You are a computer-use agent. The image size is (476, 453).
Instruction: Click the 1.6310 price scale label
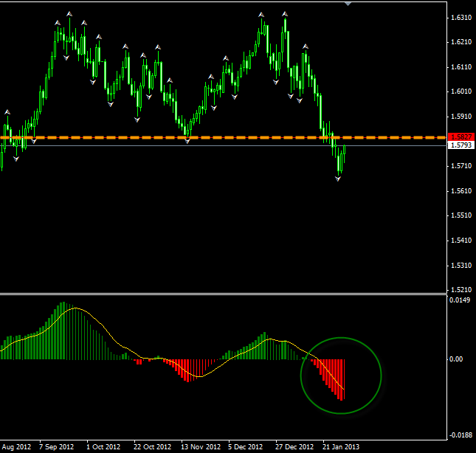[x=461, y=18]
